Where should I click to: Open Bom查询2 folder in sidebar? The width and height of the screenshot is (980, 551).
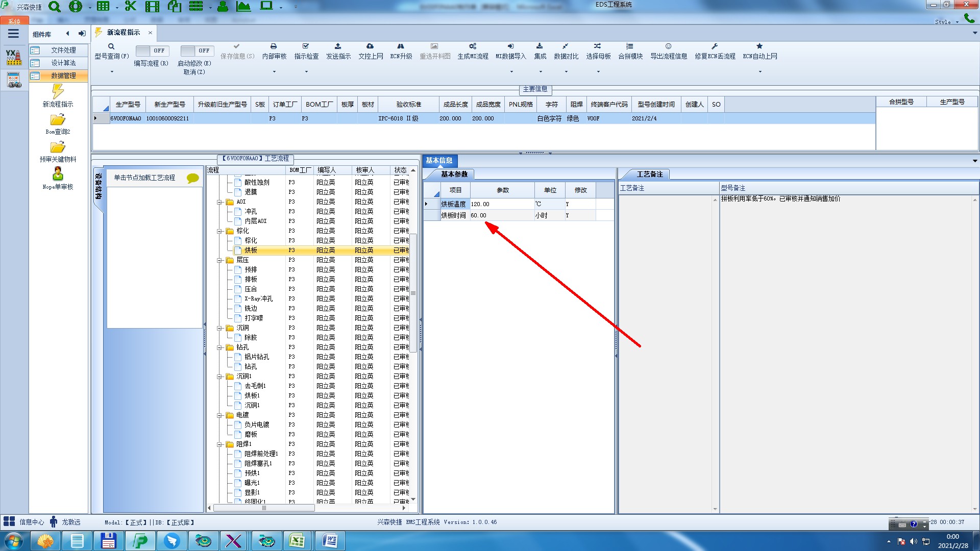click(x=58, y=120)
